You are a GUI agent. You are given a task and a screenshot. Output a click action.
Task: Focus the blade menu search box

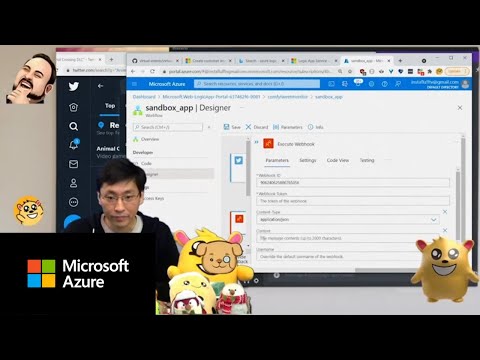168,127
